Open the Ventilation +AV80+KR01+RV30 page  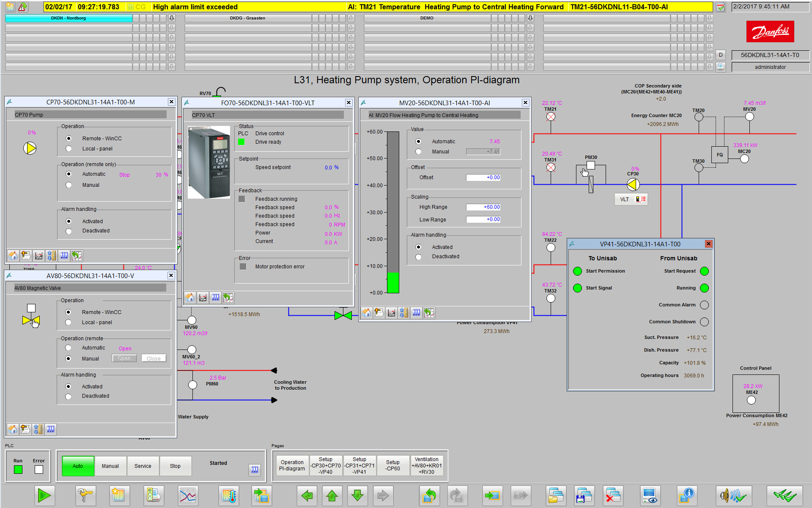pyautogui.click(x=426, y=465)
